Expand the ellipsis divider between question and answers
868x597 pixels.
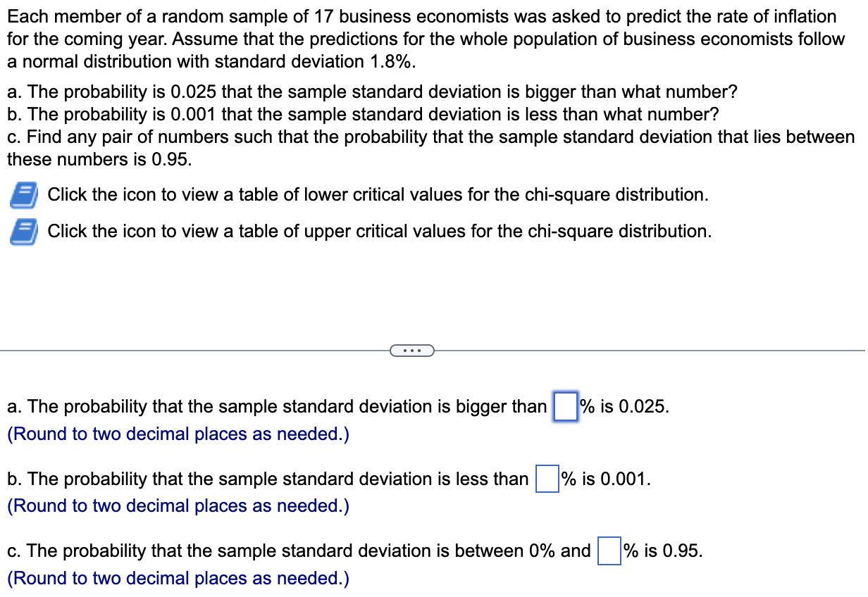[412, 350]
